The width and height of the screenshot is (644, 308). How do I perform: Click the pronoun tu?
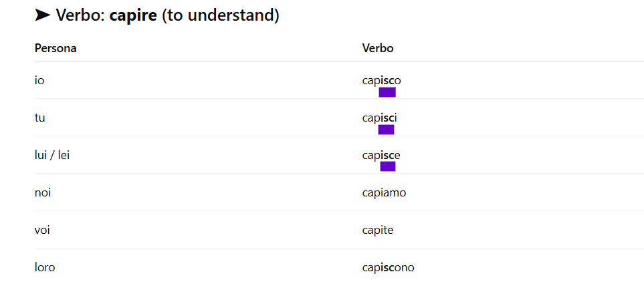click(40, 118)
